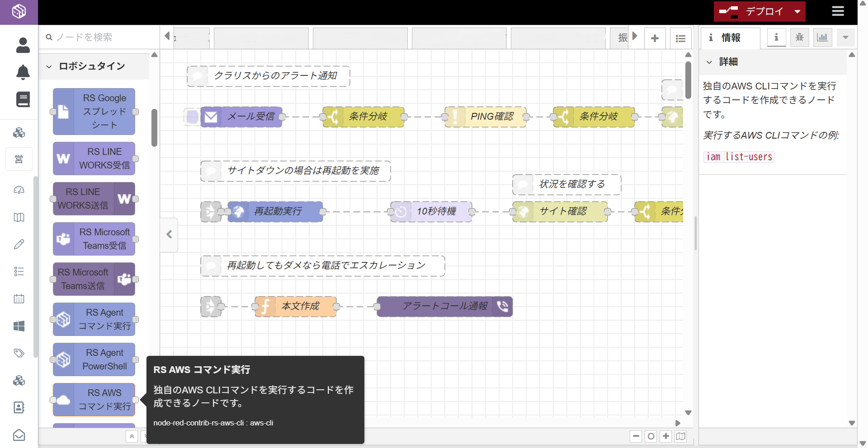
Task: Click the cubes icon just above the 営 item
Action: coord(19,132)
